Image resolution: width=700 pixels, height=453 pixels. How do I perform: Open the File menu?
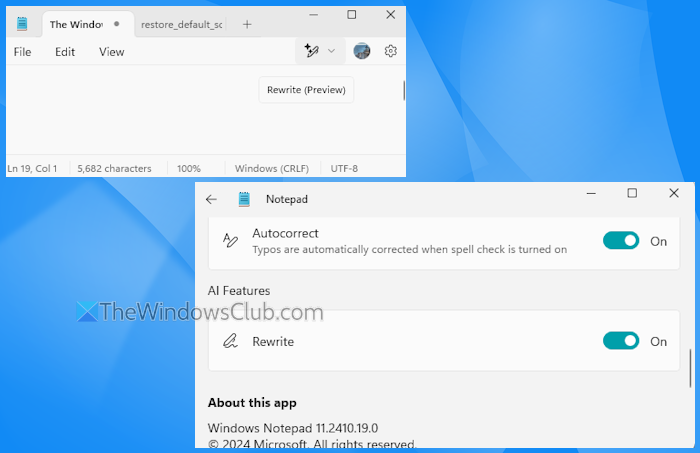(x=22, y=52)
